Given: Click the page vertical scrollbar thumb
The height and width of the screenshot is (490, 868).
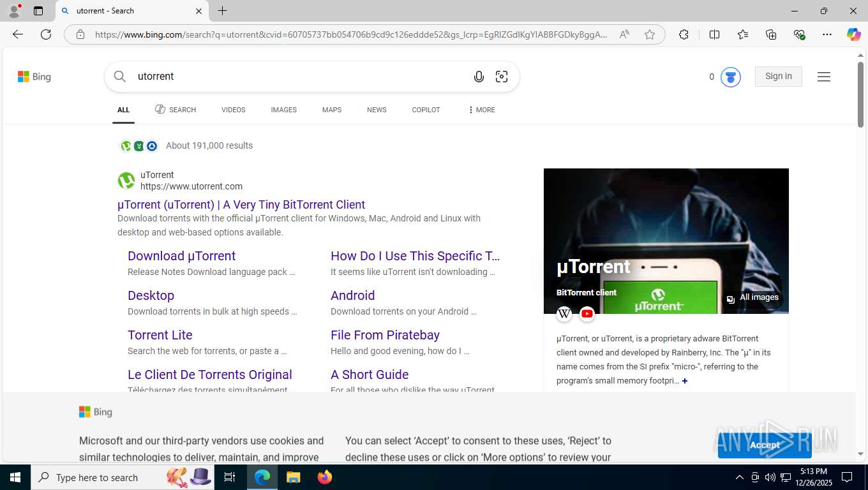Looking at the screenshot, I should coord(860,94).
